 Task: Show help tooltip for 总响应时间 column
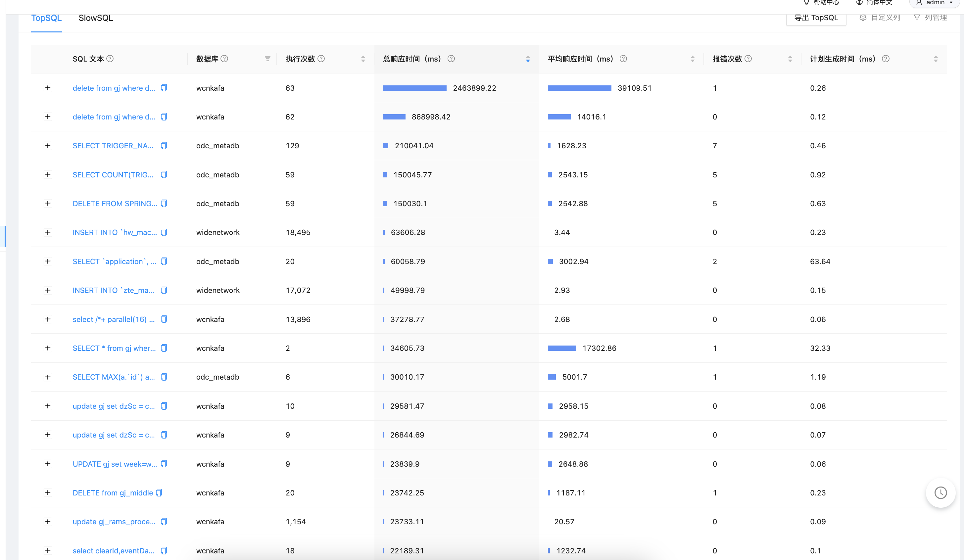coord(452,59)
